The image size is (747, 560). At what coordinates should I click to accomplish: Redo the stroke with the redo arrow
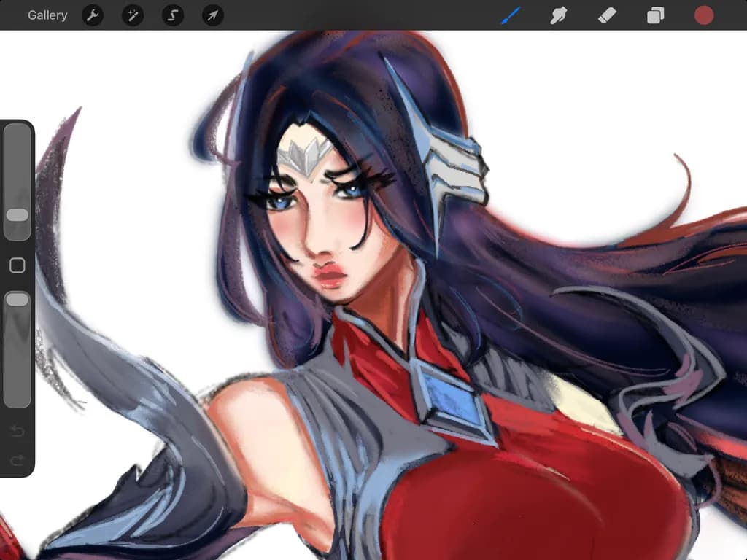[18, 460]
